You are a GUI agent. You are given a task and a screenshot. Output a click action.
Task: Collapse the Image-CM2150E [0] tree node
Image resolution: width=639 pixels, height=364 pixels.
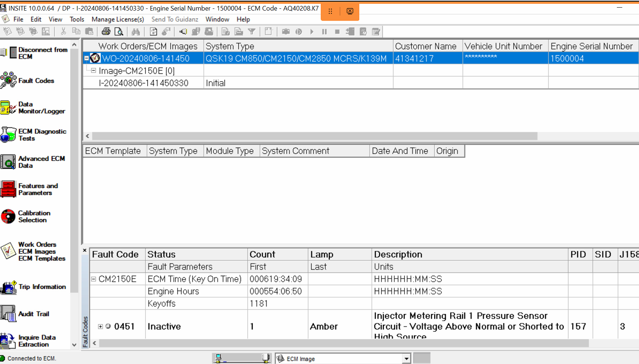pos(94,71)
